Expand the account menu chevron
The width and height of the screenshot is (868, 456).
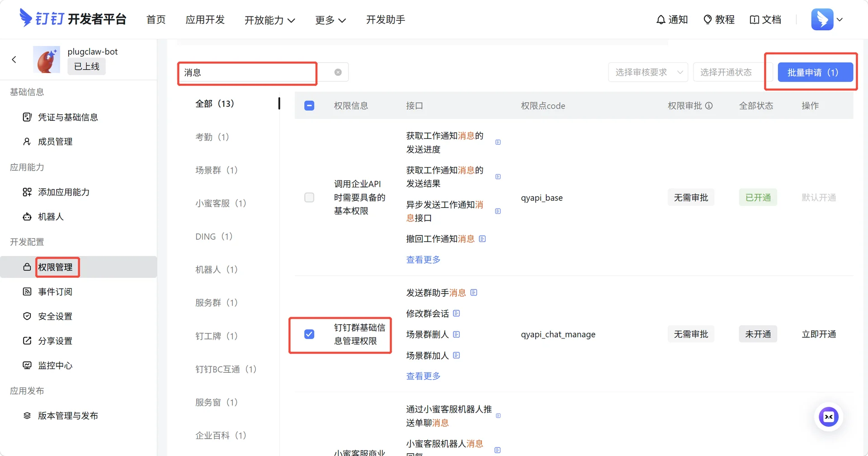840,19
